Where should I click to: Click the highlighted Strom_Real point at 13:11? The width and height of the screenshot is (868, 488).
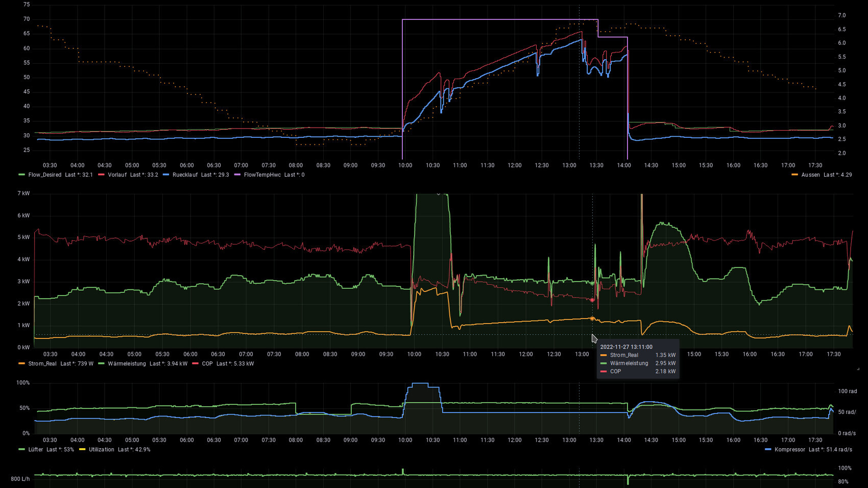592,319
